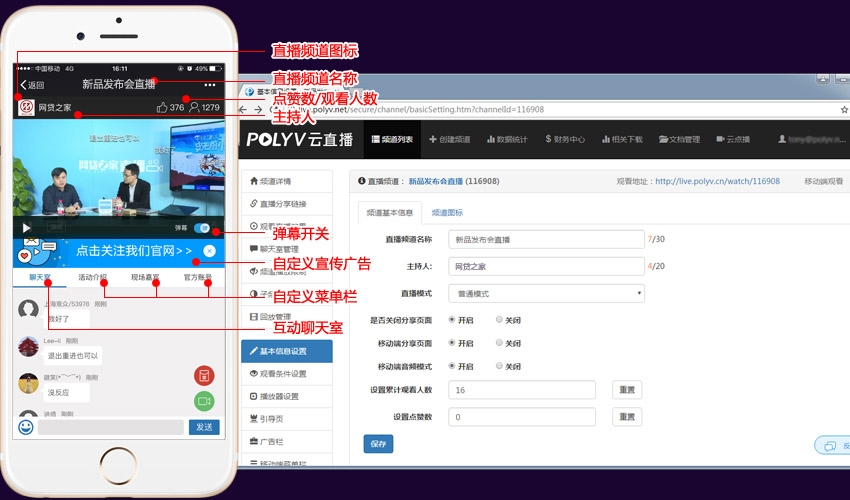Viewport: 850px width, 500px height.
Task: Tap the phone home button
Action: [119, 465]
